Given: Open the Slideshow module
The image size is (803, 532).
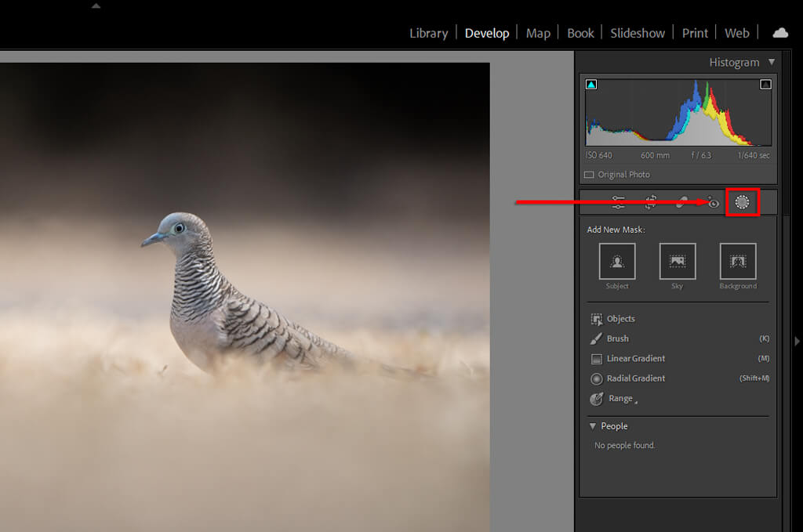Looking at the screenshot, I should pyautogui.click(x=638, y=33).
